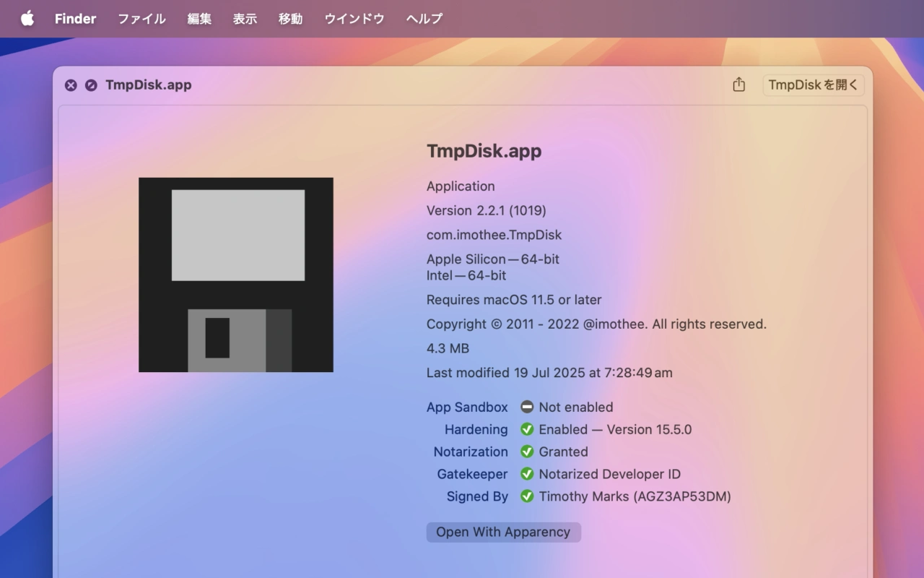
Task: Click the verified checkmark beside Timothy Marks
Action: click(527, 496)
